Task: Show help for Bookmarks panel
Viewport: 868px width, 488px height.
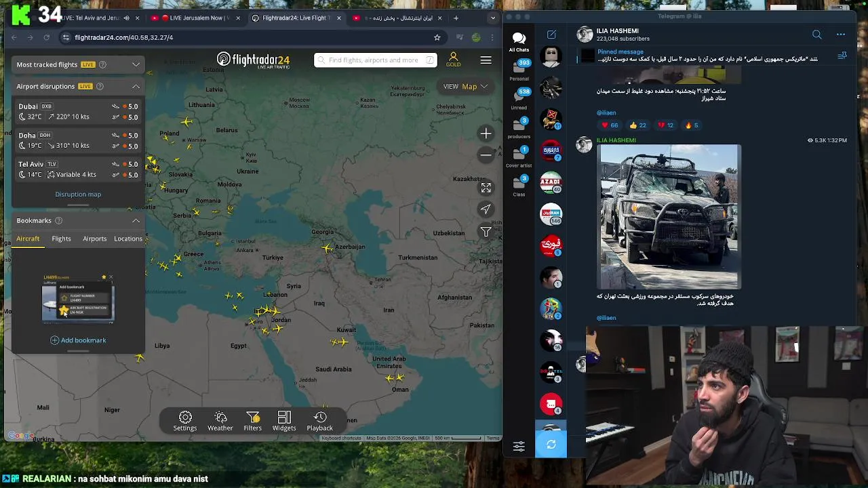Action: [58, 220]
